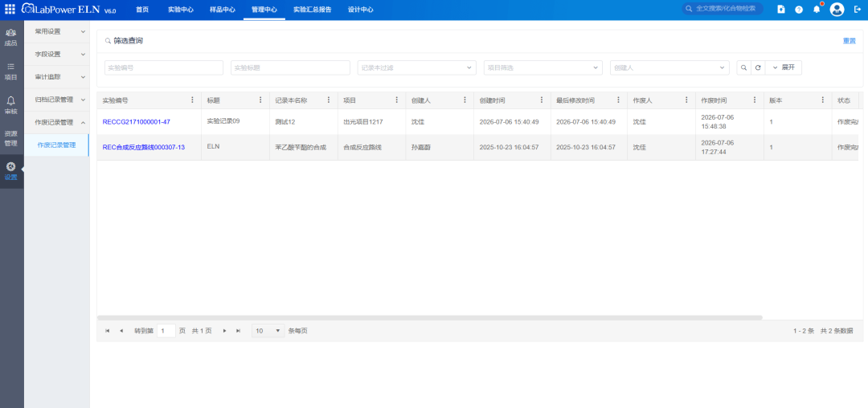Switch to the 样品中心 tab
868x408 pixels.
point(223,10)
